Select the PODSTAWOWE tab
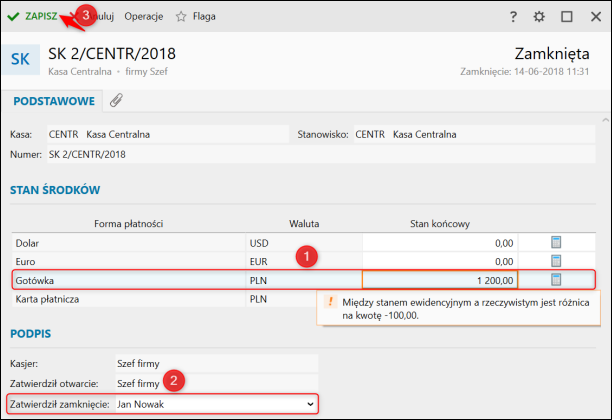The width and height of the screenshot is (612, 420). pyautogui.click(x=54, y=101)
